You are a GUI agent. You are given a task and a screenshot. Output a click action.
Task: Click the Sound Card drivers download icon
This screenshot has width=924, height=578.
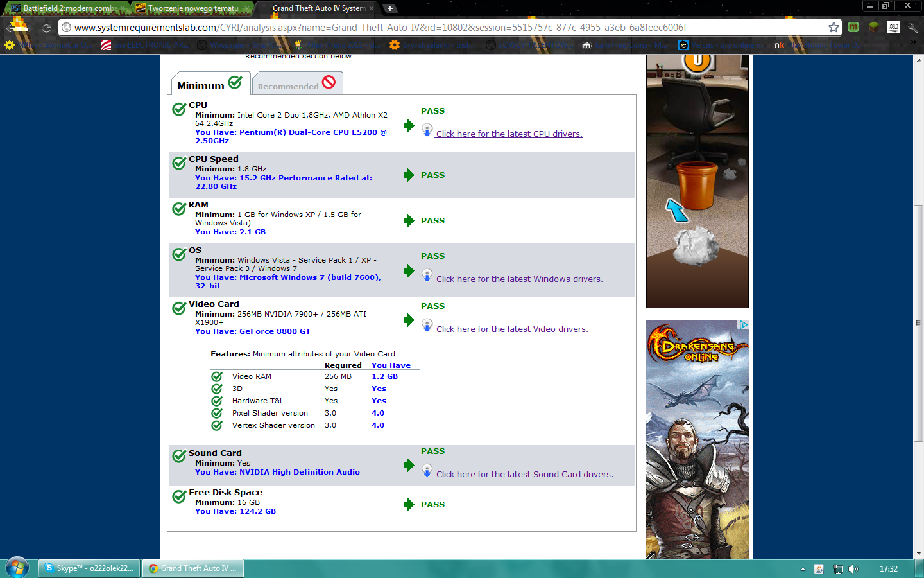[427, 470]
